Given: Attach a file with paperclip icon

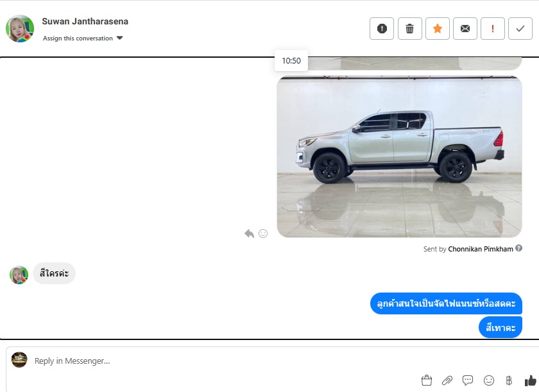Looking at the screenshot, I should click(447, 380).
